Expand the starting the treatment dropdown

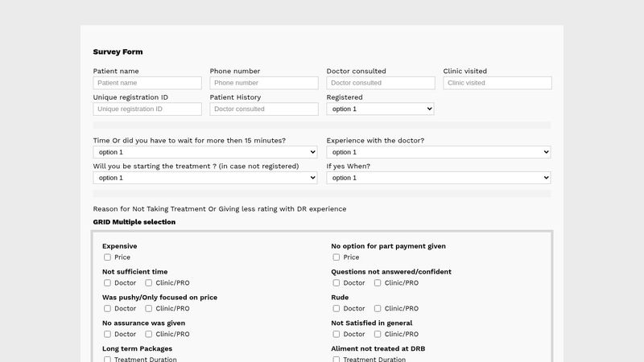(x=205, y=178)
